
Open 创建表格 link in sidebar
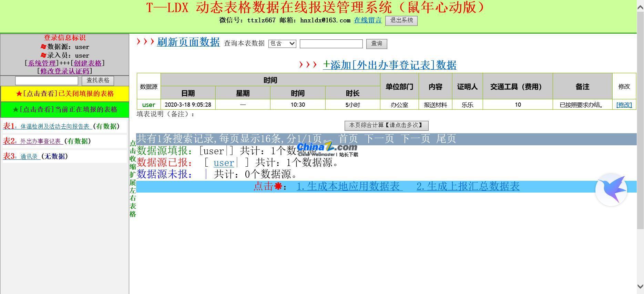[x=88, y=63]
